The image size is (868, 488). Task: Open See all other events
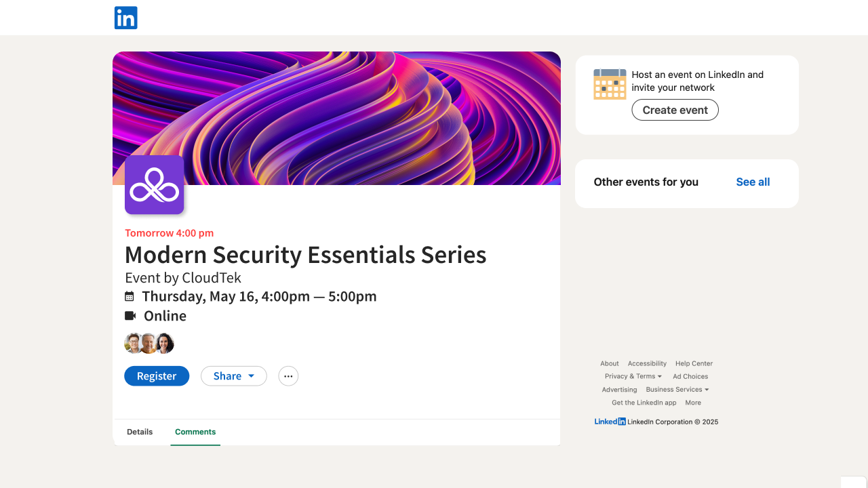point(753,182)
